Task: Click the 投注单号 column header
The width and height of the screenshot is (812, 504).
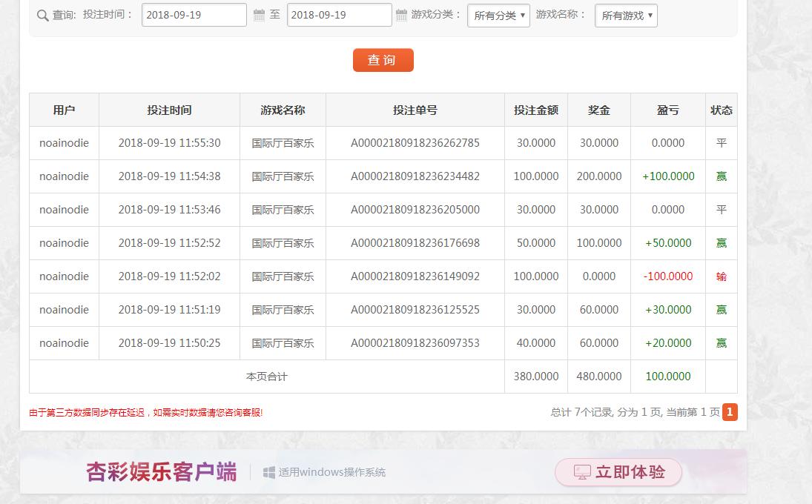Action: pos(415,110)
